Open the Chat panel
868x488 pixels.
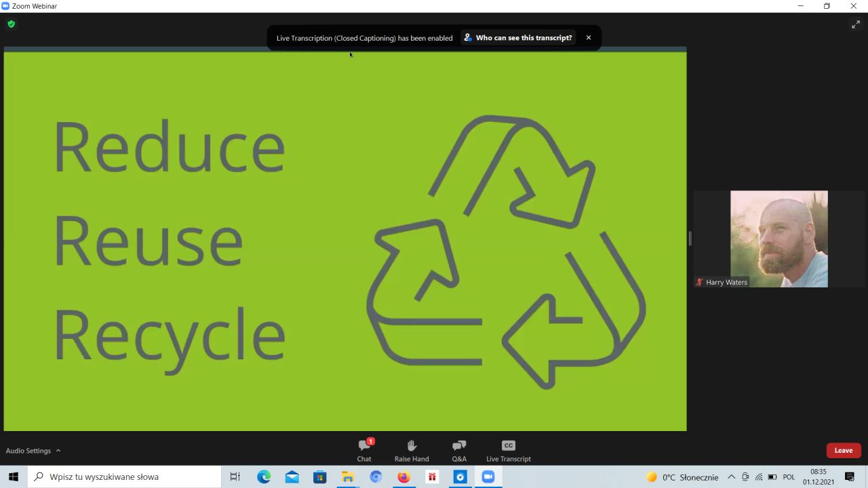365,451
